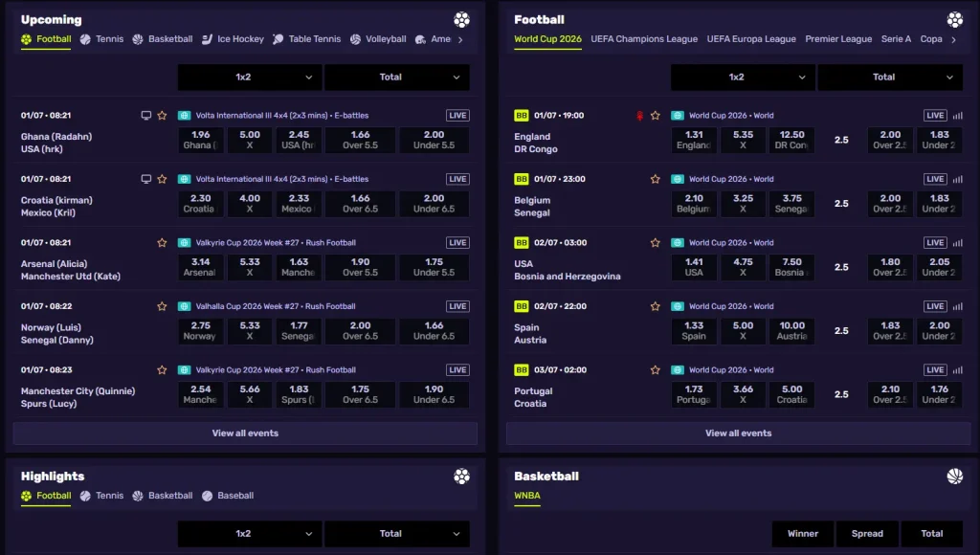Open Volta International league link for Ghana match
Viewport: 980px width, 555px height.
(282, 116)
